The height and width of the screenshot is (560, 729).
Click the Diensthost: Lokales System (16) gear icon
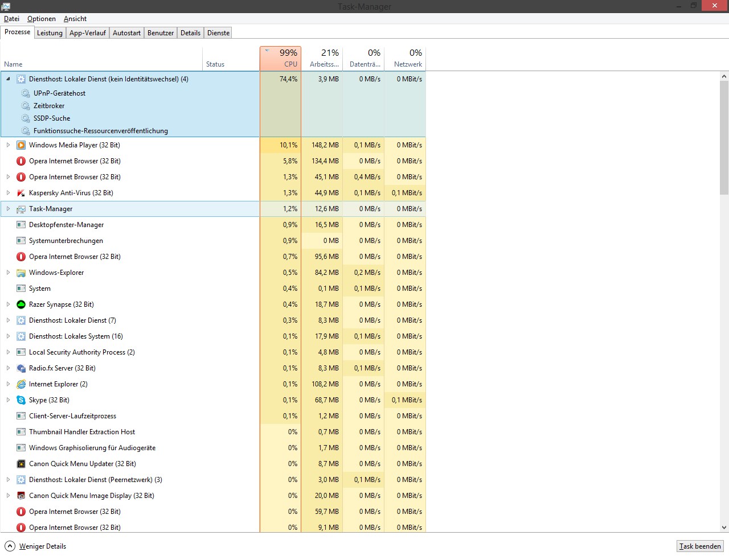[x=21, y=336]
